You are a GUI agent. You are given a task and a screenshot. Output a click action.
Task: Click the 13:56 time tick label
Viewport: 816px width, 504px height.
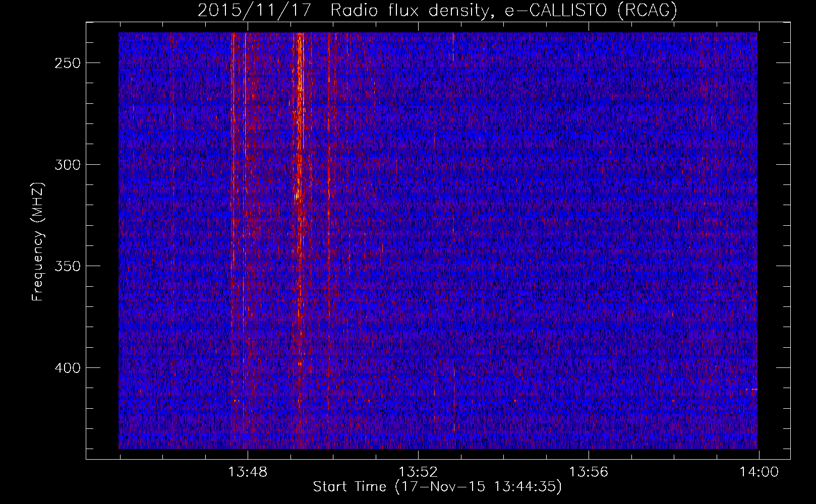[x=589, y=472]
